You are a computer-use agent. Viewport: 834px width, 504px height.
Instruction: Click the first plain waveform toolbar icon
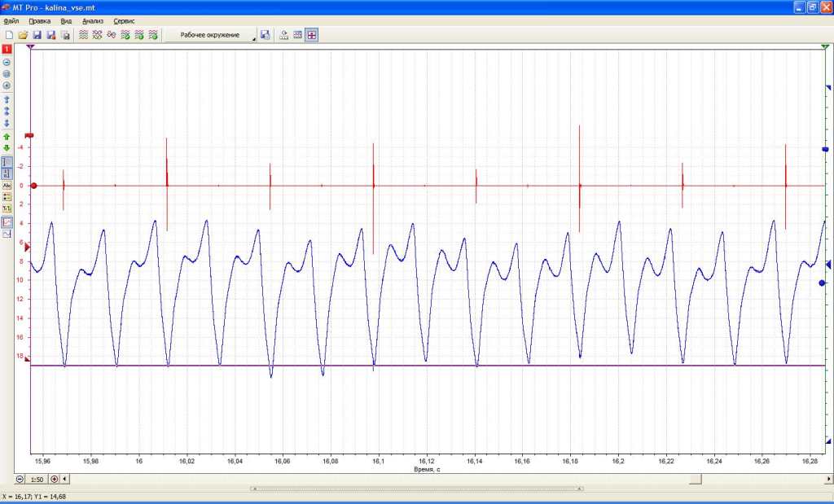click(84, 35)
